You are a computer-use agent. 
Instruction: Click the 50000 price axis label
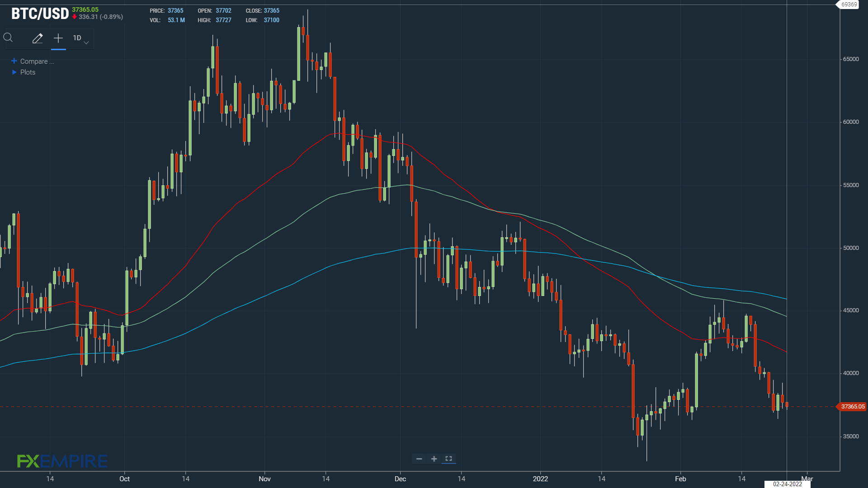coord(851,248)
